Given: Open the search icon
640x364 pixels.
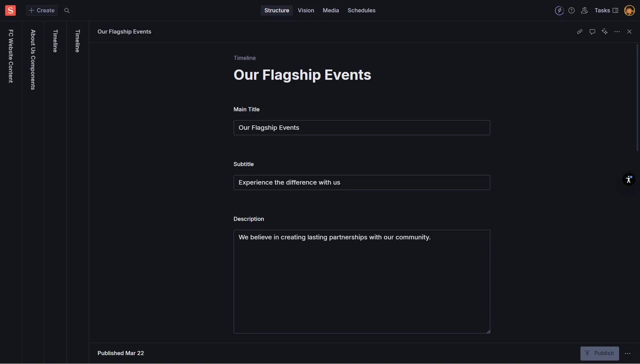Looking at the screenshot, I should (67, 11).
